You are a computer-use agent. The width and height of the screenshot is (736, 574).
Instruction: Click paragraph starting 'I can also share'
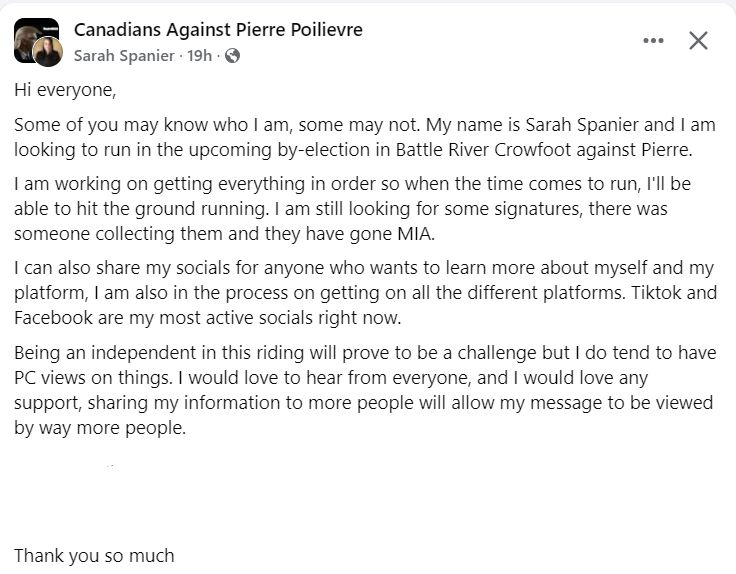click(366, 293)
